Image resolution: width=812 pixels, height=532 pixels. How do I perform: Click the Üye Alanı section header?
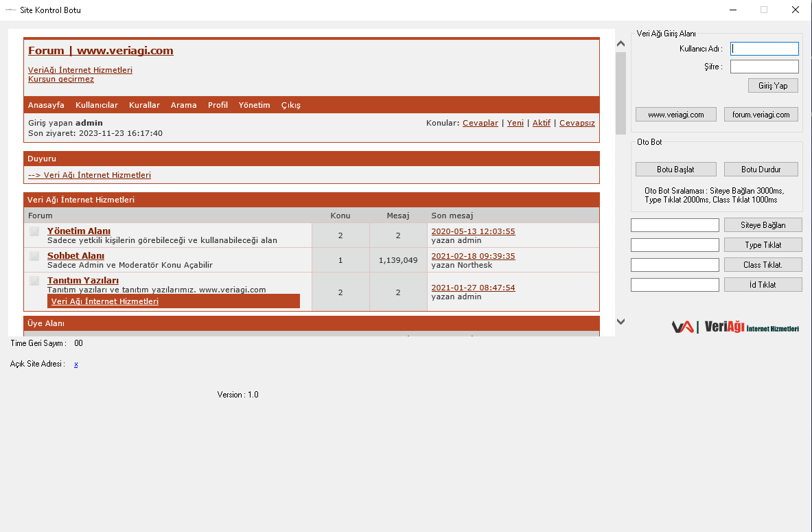coord(311,323)
